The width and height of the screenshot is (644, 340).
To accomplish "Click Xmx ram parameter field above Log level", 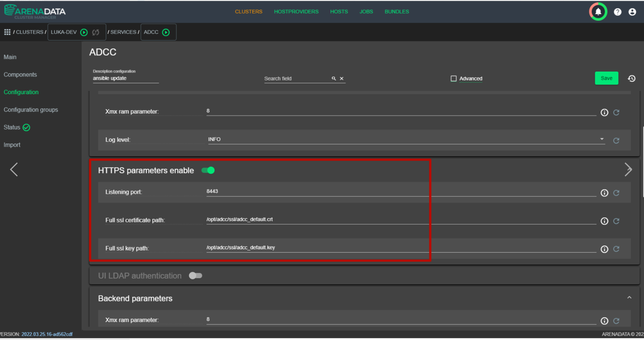I will click(401, 111).
